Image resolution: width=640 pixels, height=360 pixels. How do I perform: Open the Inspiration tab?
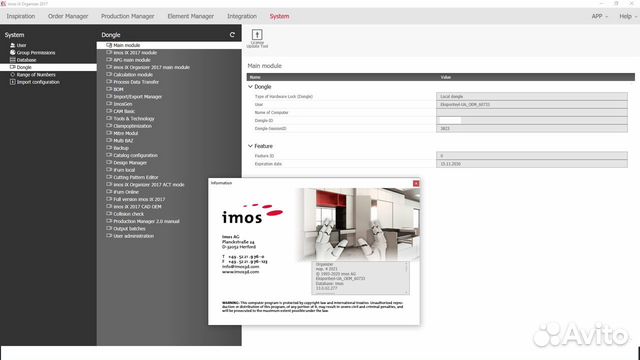click(x=21, y=16)
